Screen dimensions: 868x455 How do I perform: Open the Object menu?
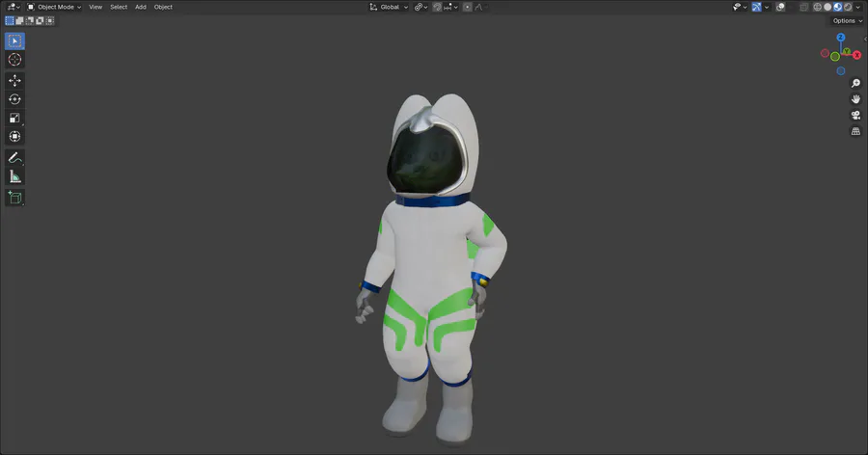pos(163,7)
